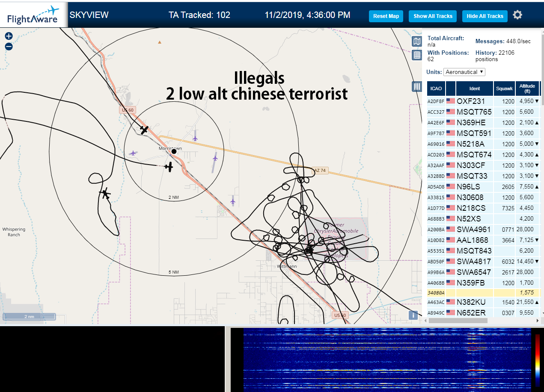Viewport: 544px width, 392px height.
Task: Click TA Tracked: 102 header text
Action: pyautogui.click(x=199, y=15)
